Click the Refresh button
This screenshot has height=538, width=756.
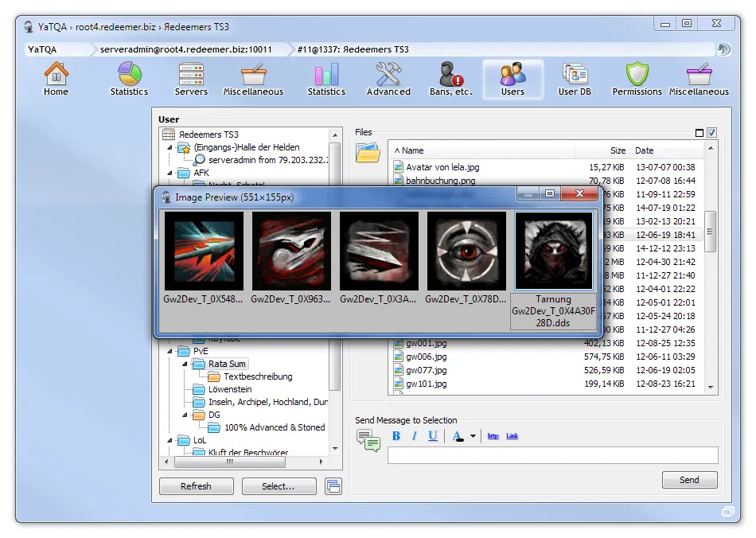coord(197,486)
